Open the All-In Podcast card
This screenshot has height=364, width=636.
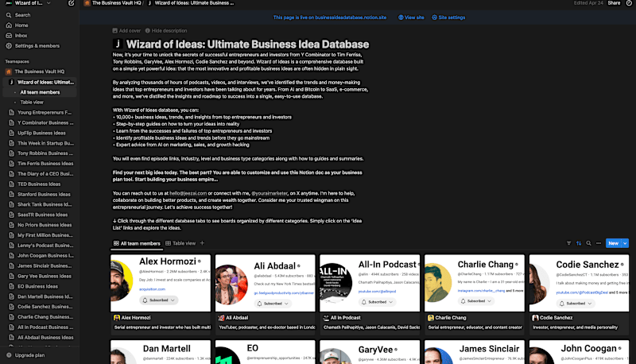pos(370,295)
